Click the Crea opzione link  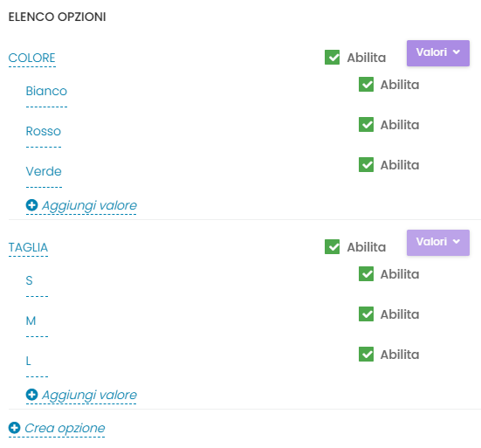click(65, 429)
